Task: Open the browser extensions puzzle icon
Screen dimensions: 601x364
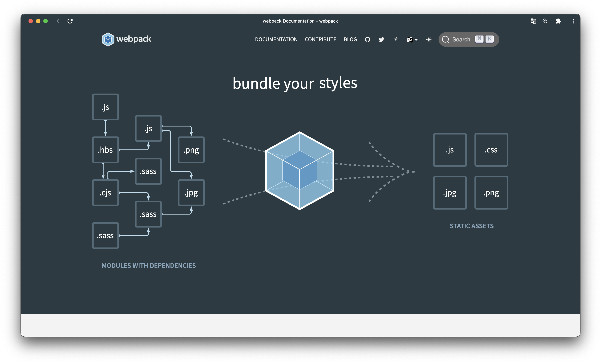Action: pos(558,21)
